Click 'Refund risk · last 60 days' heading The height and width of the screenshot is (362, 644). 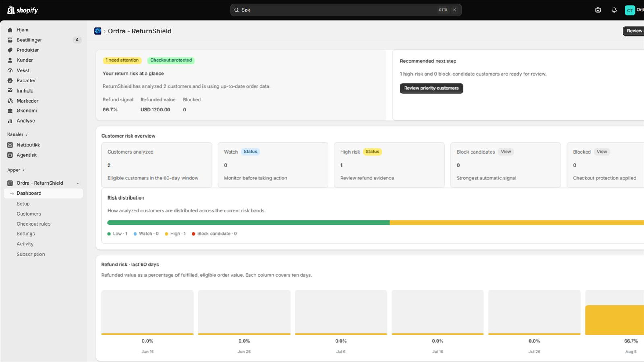[130, 265]
